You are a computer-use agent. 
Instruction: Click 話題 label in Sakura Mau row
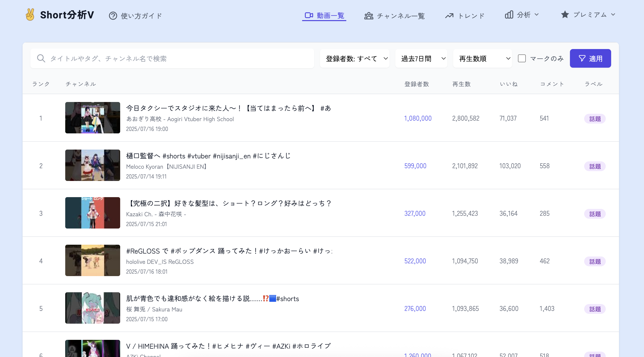point(595,309)
